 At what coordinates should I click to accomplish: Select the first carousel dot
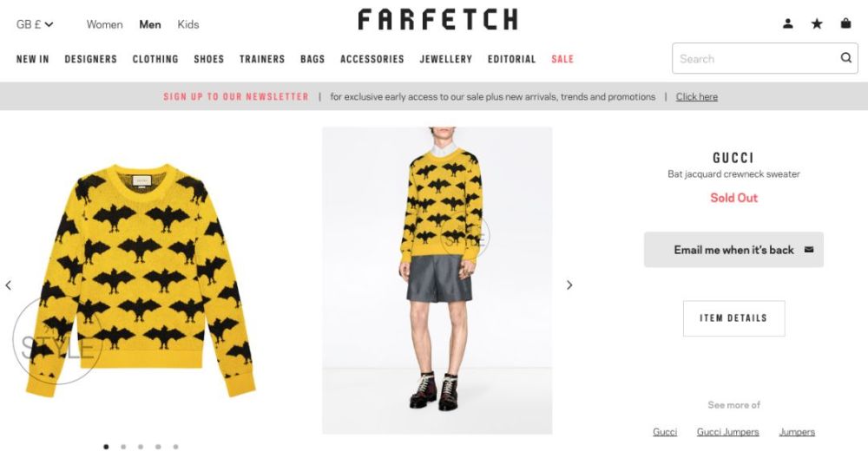(x=106, y=447)
